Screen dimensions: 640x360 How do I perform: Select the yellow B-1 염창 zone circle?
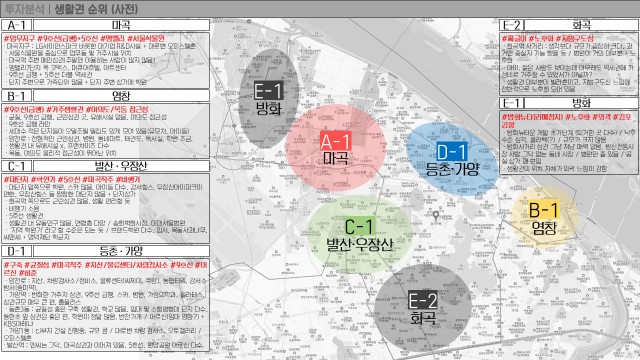click(x=544, y=216)
